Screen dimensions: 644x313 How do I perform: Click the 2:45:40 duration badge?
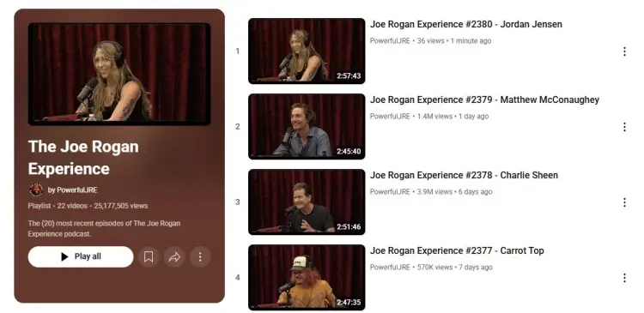coord(349,152)
